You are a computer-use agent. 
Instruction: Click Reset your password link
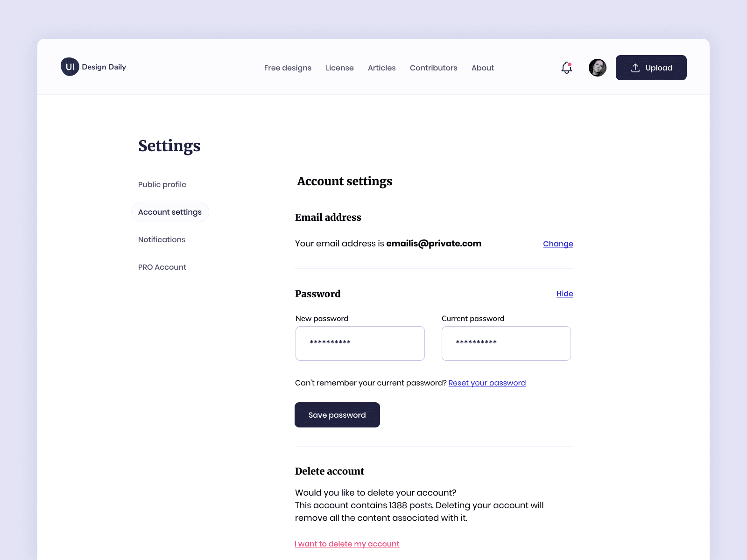tap(487, 383)
